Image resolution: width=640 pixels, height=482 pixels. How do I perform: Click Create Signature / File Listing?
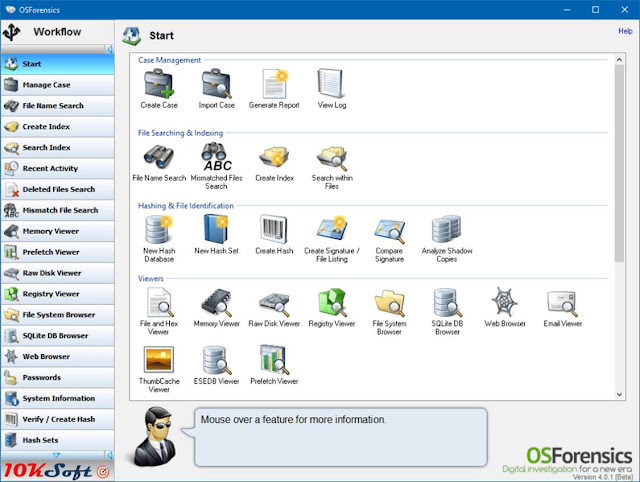tap(332, 229)
